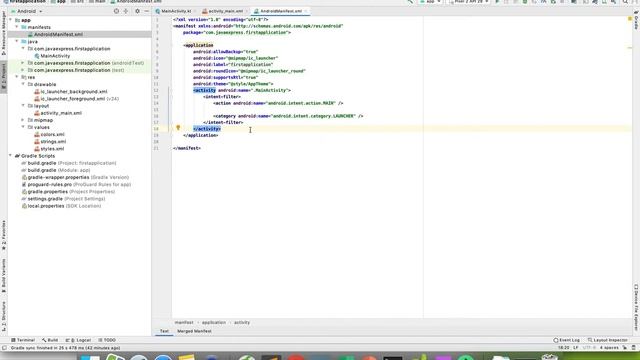Click the lightbulb intention icon in gutter
The width and height of the screenshot is (640, 360).
[x=178, y=128]
